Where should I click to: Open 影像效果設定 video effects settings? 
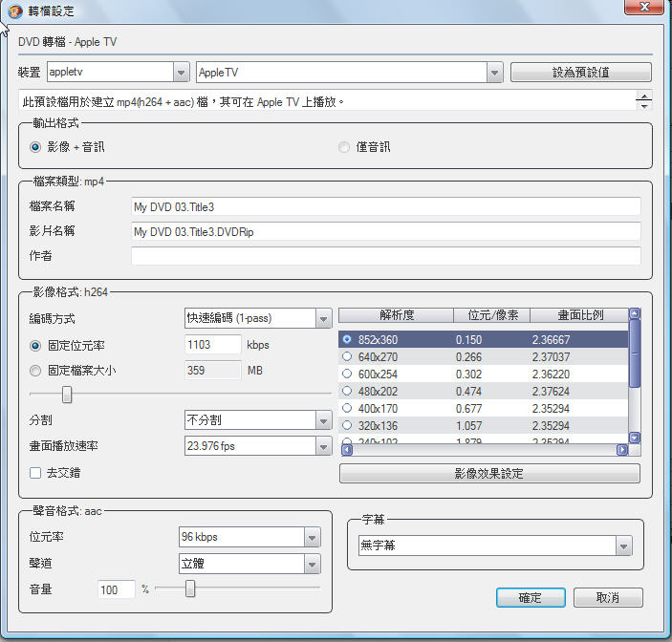click(x=489, y=474)
